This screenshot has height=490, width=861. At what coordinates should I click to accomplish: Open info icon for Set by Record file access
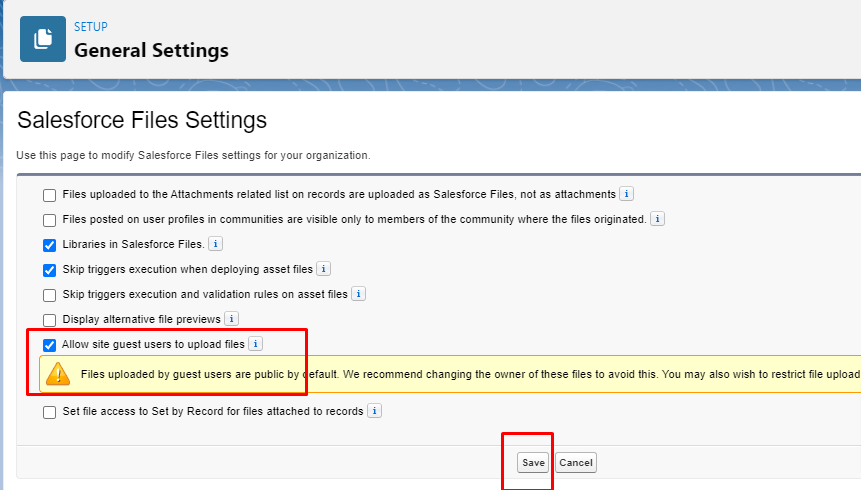click(x=374, y=411)
